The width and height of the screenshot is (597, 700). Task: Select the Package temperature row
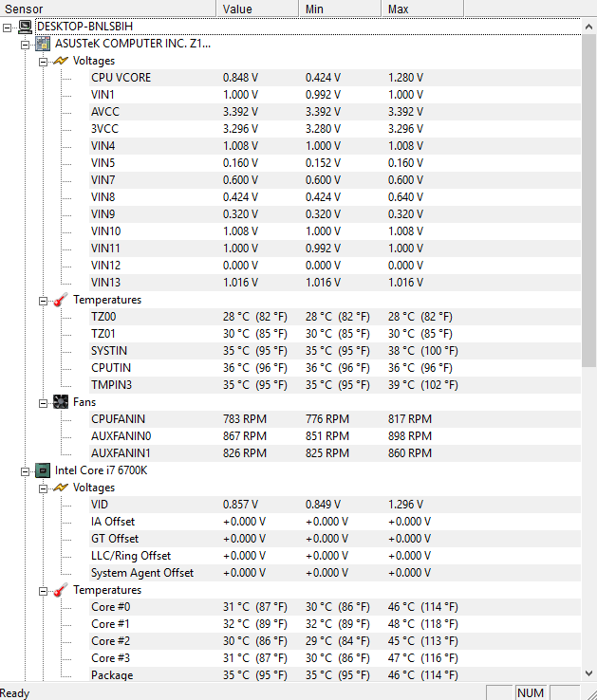coord(335,674)
